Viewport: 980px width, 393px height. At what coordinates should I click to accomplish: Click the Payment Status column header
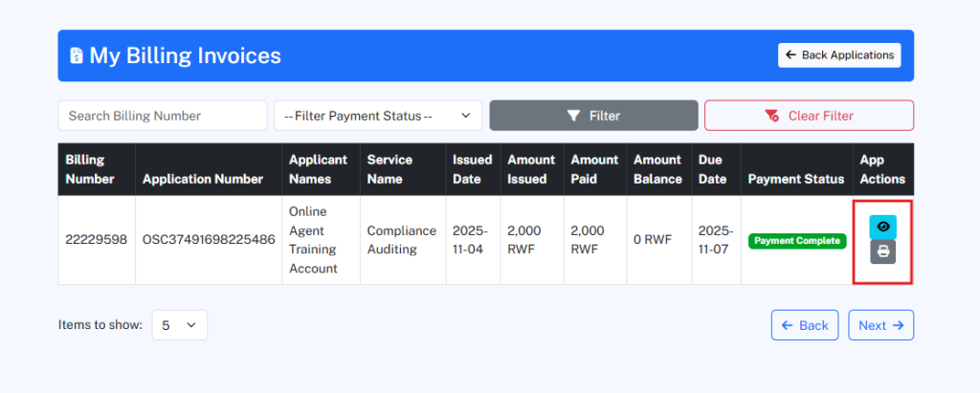pyautogui.click(x=795, y=179)
